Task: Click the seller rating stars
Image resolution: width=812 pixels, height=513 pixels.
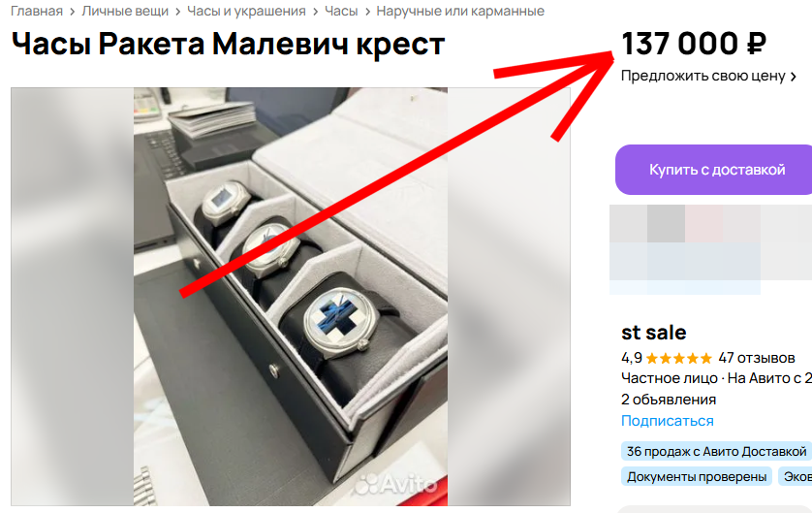Action: tap(679, 358)
